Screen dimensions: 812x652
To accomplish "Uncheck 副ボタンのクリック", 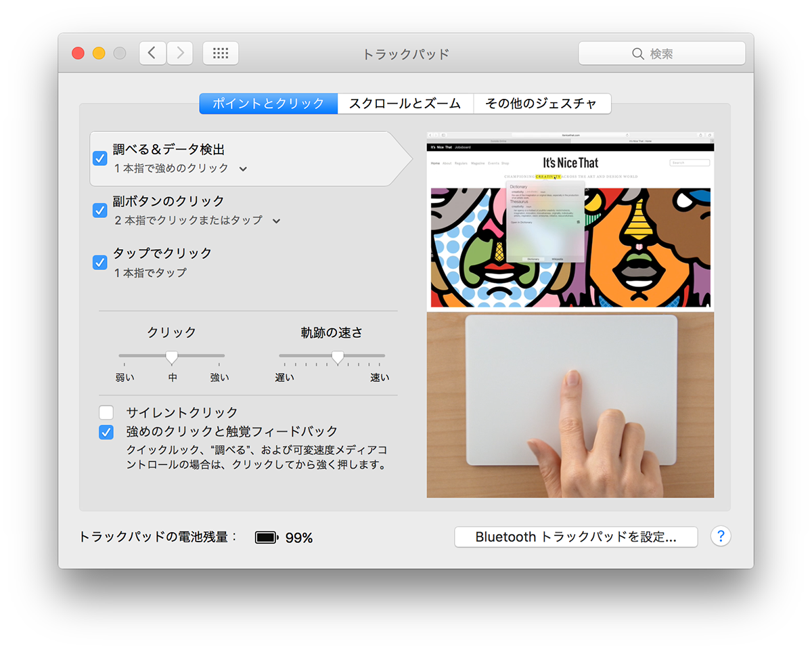I will click(x=99, y=210).
